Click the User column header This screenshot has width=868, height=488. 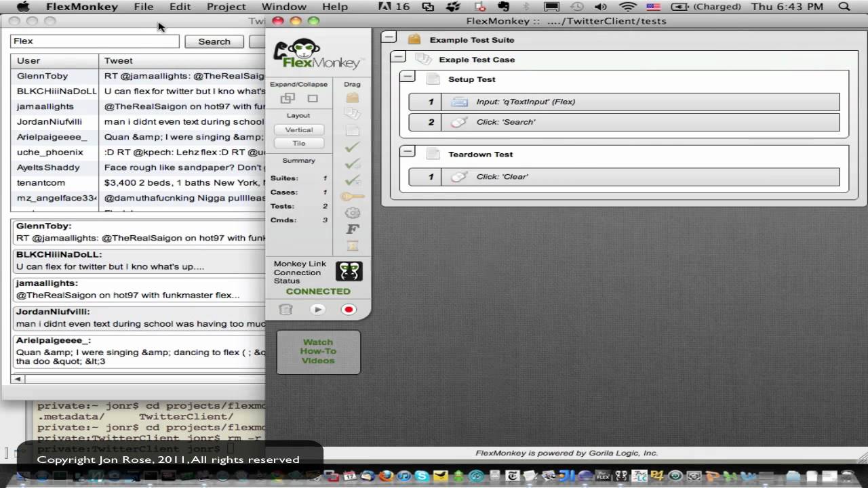54,60
